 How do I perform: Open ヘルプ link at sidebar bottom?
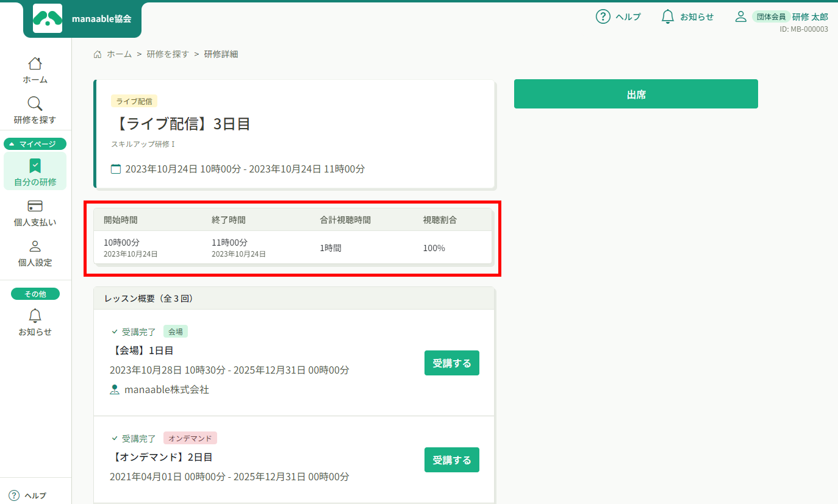click(x=28, y=495)
